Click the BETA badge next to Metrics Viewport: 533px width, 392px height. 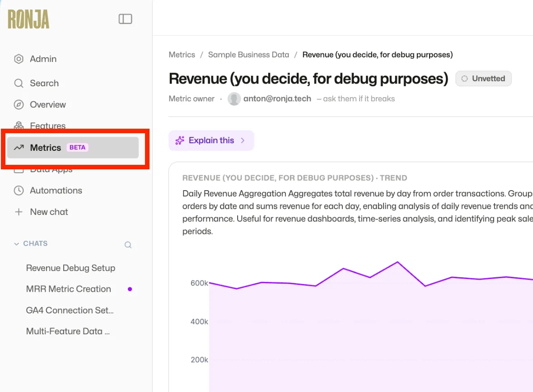tap(78, 148)
